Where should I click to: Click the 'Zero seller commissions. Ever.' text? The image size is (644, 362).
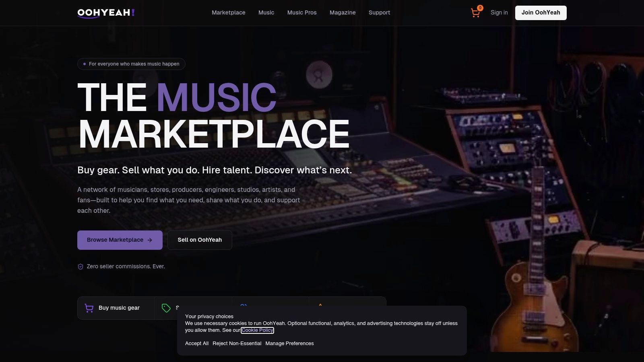tap(126, 267)
